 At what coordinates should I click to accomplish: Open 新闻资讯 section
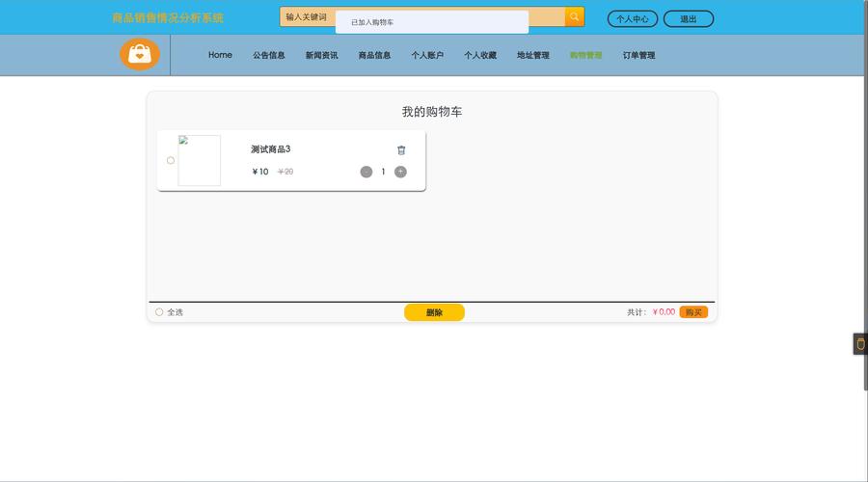pyautogui.click(x=321, y=55)
